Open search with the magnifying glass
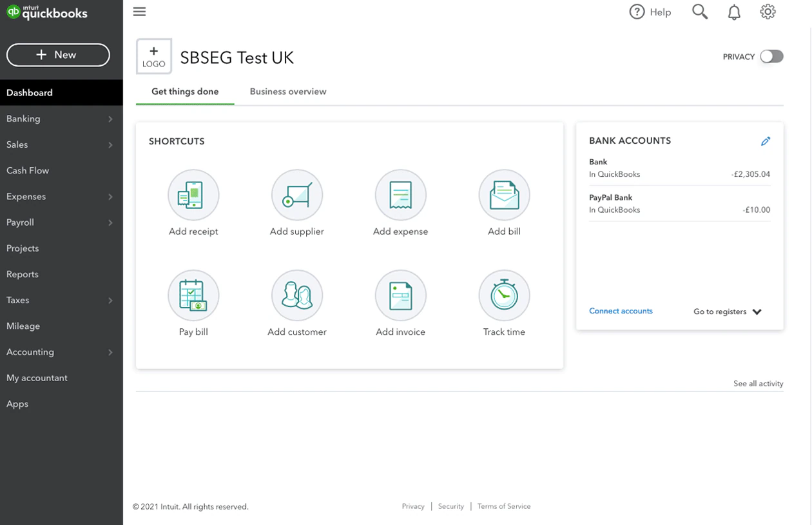 point(700,12)
